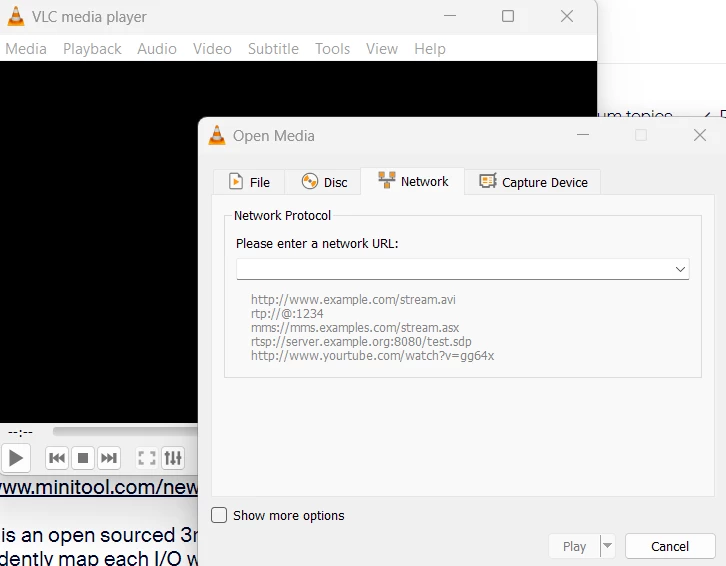The width and height of the screenshot is (726, 566).
Task: Click the Play button in Open Media
Action: [574, 547]
